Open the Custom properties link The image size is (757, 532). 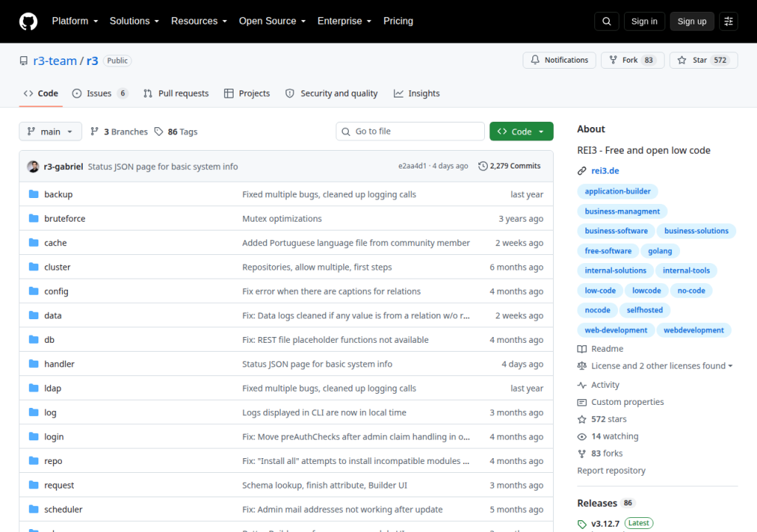click(x=627, y=402)
